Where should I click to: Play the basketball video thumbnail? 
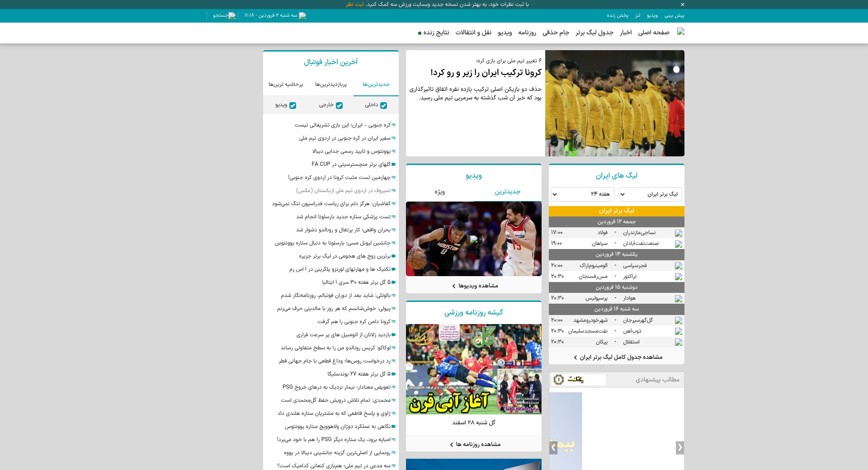(x=473, y=239)
